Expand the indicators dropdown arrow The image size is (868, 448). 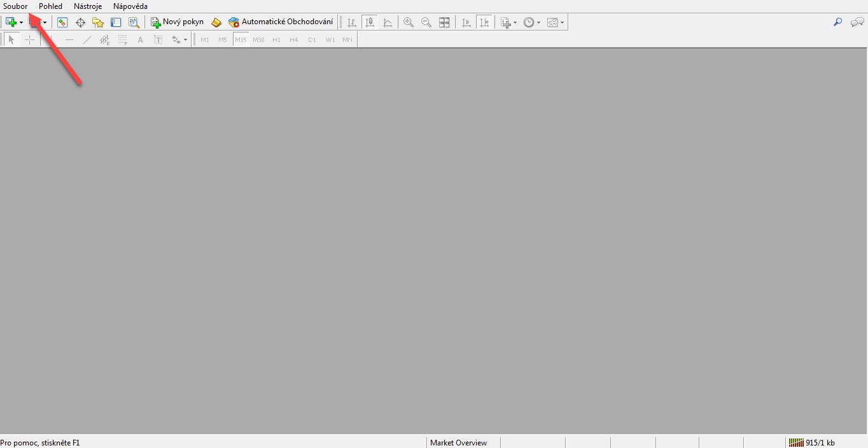[515, 23]
